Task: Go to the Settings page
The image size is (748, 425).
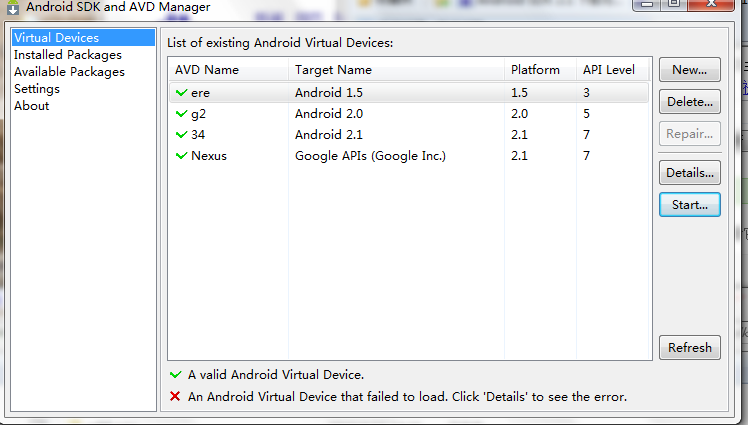Action: pos(37,89)
